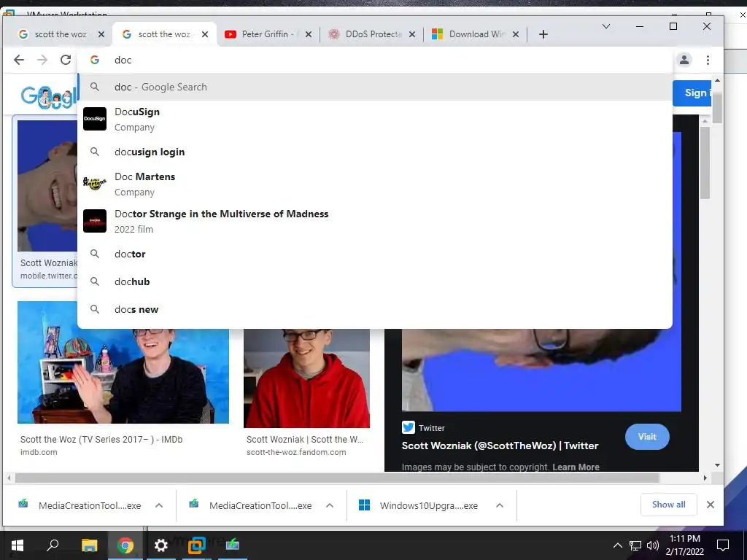
Task: Click the omnibox containing doc
Action: (x=376, y=60)
